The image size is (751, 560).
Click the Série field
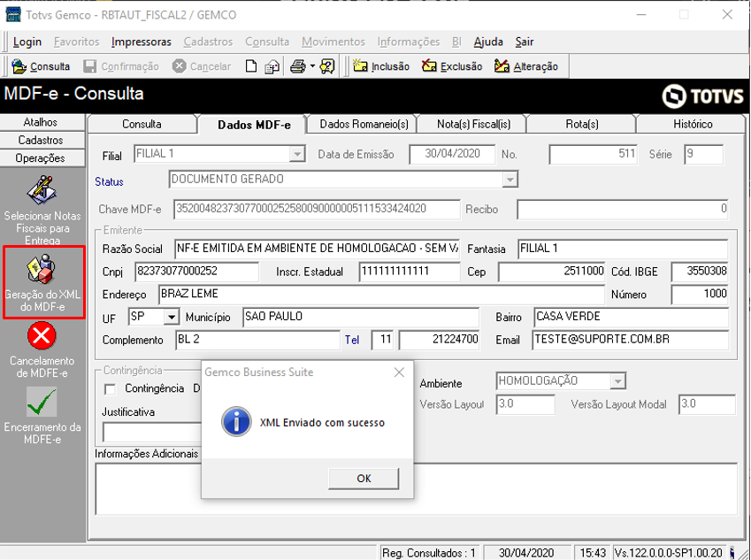point(703,154)
